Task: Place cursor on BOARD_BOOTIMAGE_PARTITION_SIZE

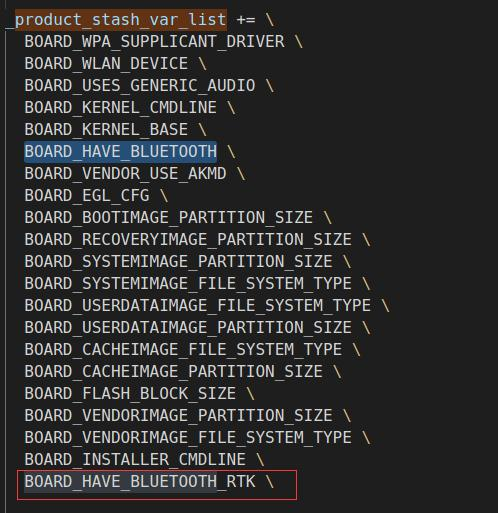Action: [x=169, y=218]
